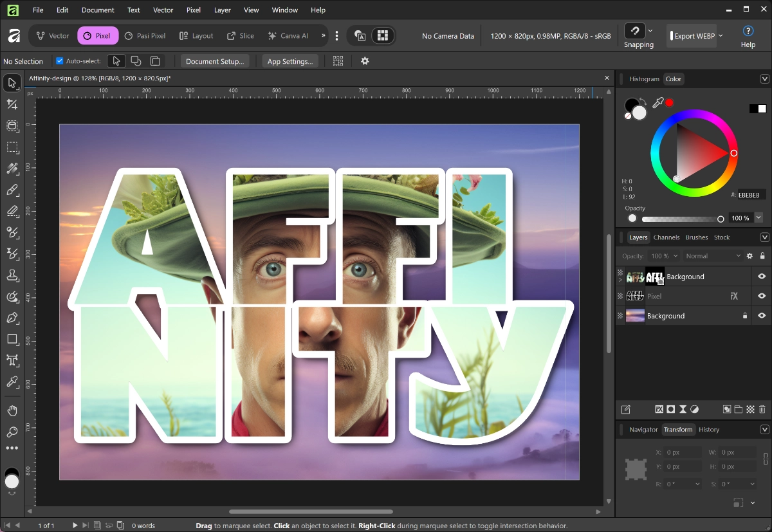Toggle visibility of locked bottom Background layer
This screenshot has height=532, width=772.
click(x=762, y=316)
